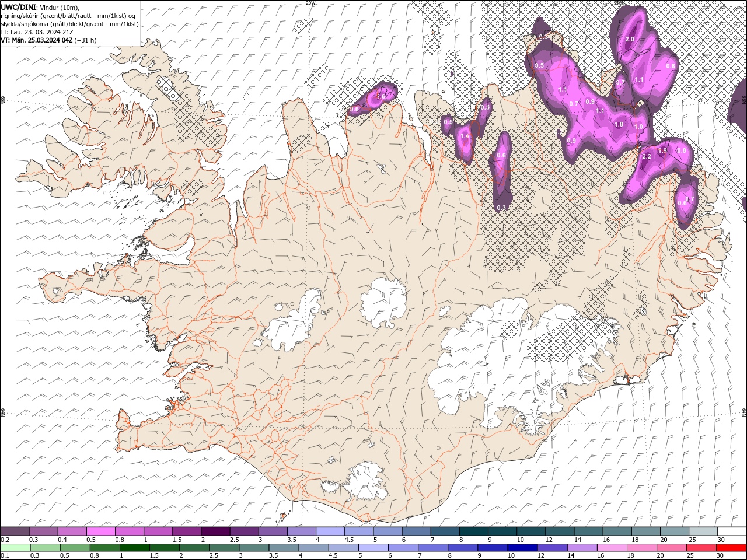
Task: Pick the pale grey top-row swatch labeled 25
Action: pos(703,531)
